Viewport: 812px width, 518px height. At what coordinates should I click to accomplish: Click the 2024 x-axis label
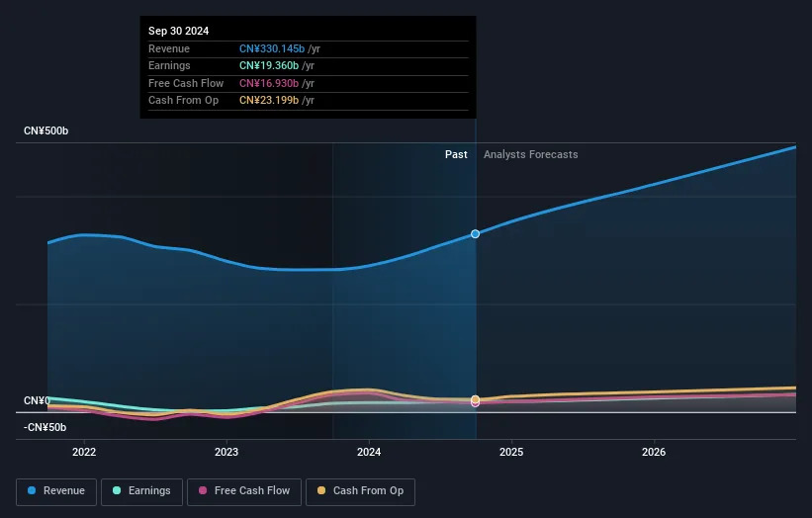(369, 452)
